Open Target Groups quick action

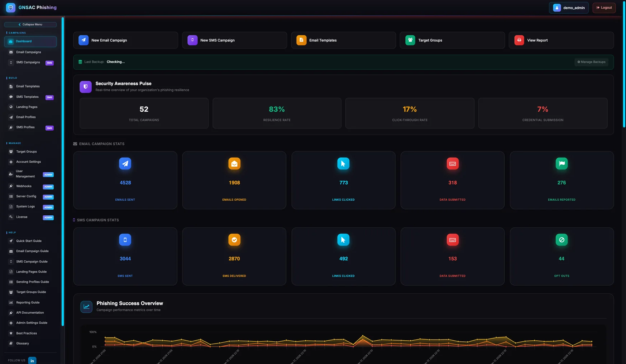[452, 40]
